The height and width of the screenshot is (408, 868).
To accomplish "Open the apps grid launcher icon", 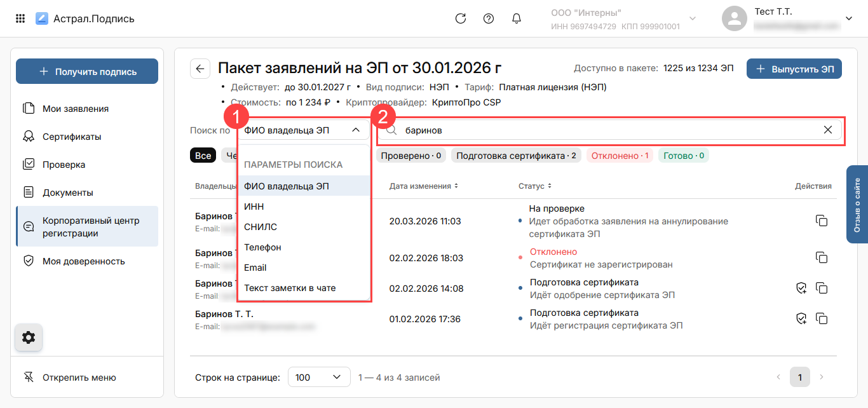I will coord(20,18).
